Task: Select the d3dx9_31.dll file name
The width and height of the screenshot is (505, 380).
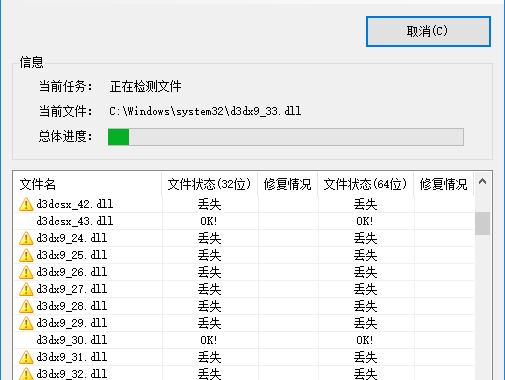Action: 72,357
